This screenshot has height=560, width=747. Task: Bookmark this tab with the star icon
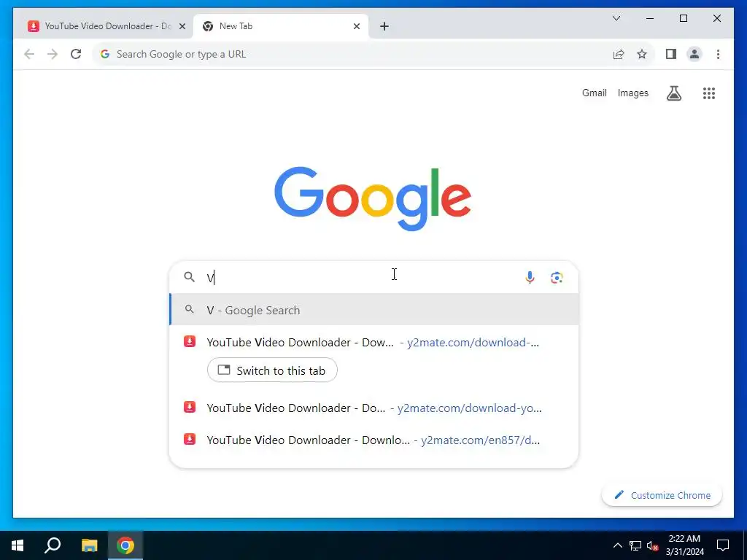[x=642, y=54]
